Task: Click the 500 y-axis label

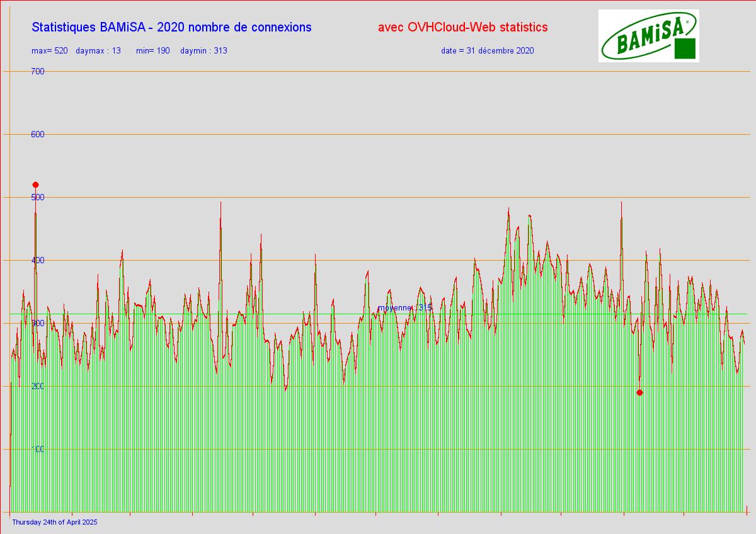Action: [38, 197]
